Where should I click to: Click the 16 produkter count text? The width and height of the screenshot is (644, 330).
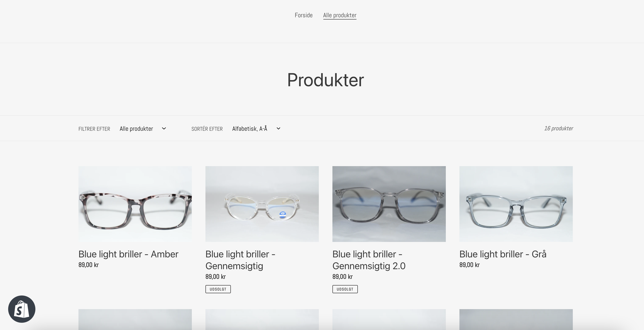coord(559,128)
